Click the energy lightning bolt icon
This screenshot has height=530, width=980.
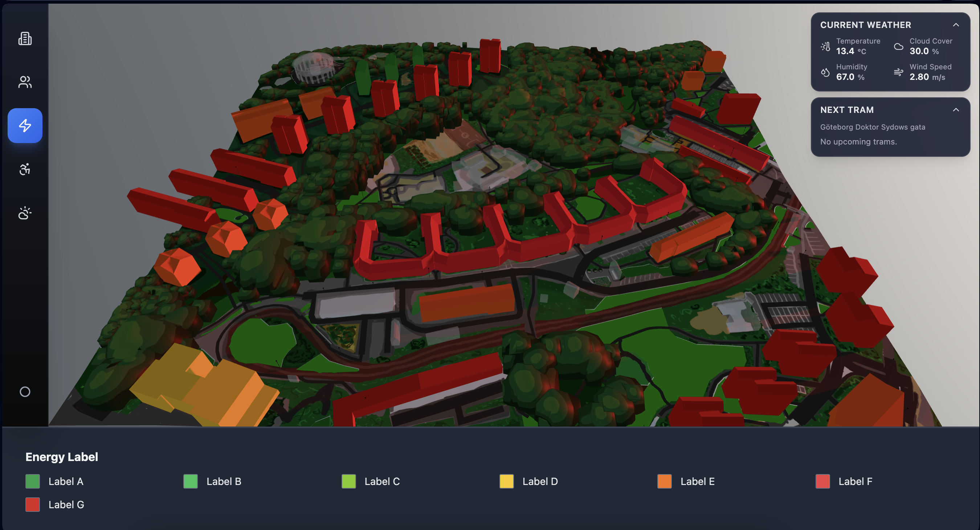point(25,126)
